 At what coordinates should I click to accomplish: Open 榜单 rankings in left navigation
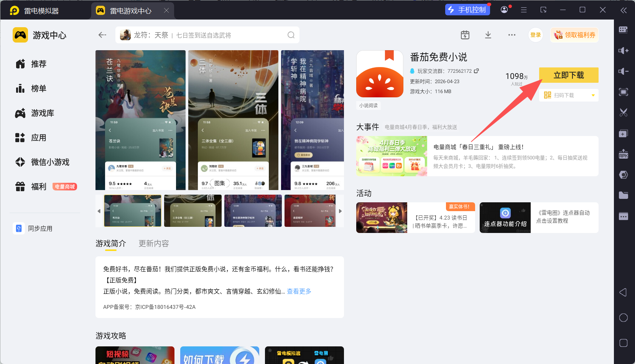(31, 89)
